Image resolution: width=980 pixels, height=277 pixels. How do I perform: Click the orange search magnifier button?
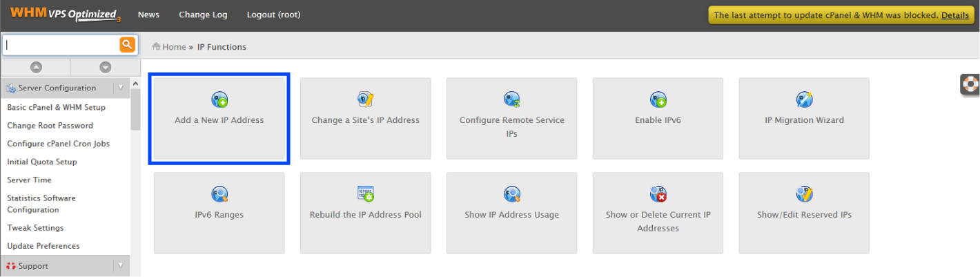point(128,45)
